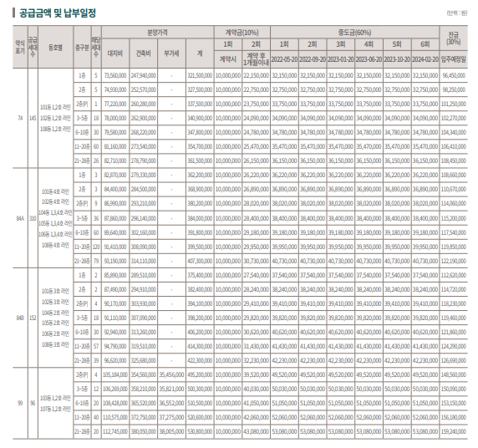Click the supply count cell '310'
The height and width of the screenshot is (448, 478).
click(x=33, y=218)
